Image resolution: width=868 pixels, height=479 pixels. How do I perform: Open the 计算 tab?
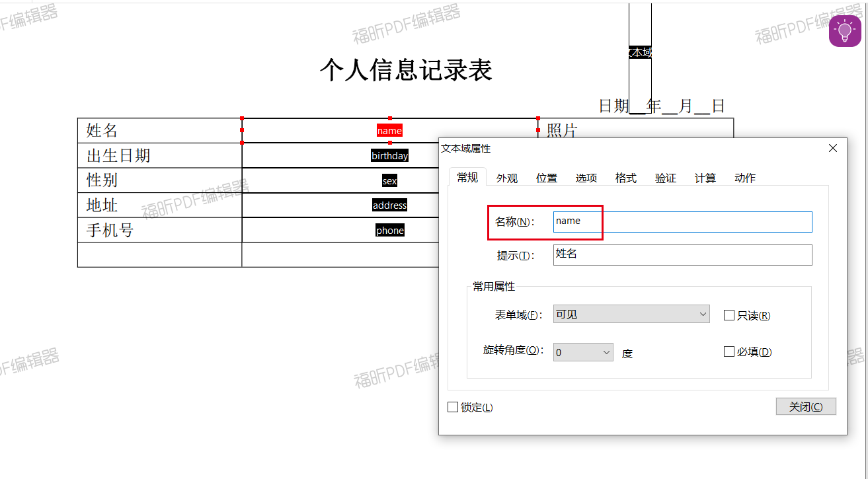[705, 178]
